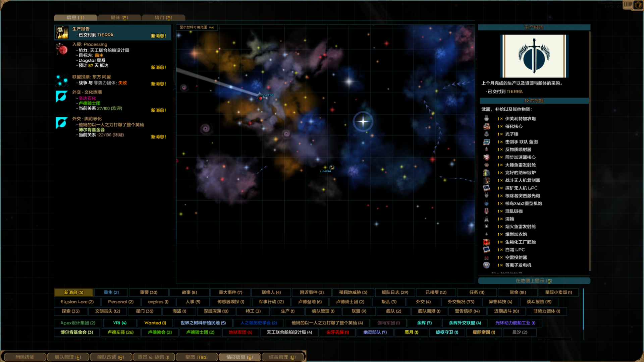Click the league vote molecule icon
This screenshot has height=362, width=644.
(x=62, y=80)
